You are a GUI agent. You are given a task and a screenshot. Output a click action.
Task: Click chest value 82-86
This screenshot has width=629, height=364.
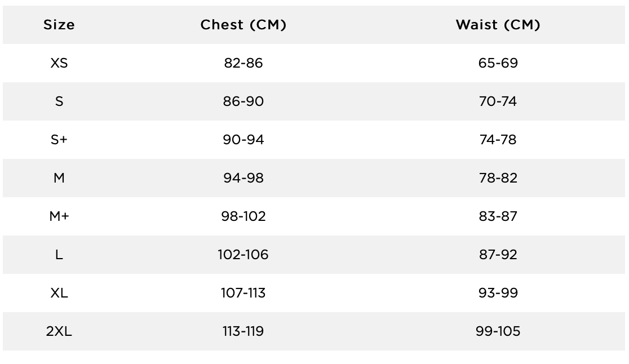243,63
